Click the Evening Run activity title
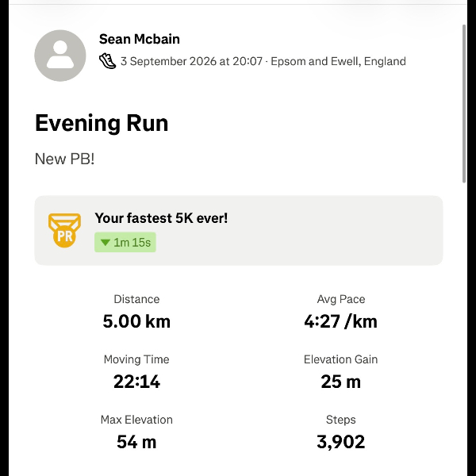This screenshot has width=476, height=476. point(102,123)
